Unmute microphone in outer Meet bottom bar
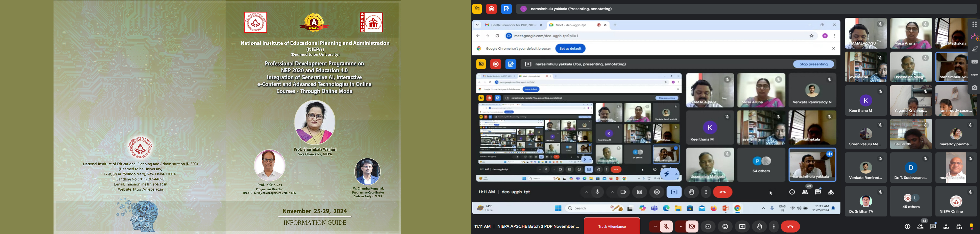 [x=666, y=227]
